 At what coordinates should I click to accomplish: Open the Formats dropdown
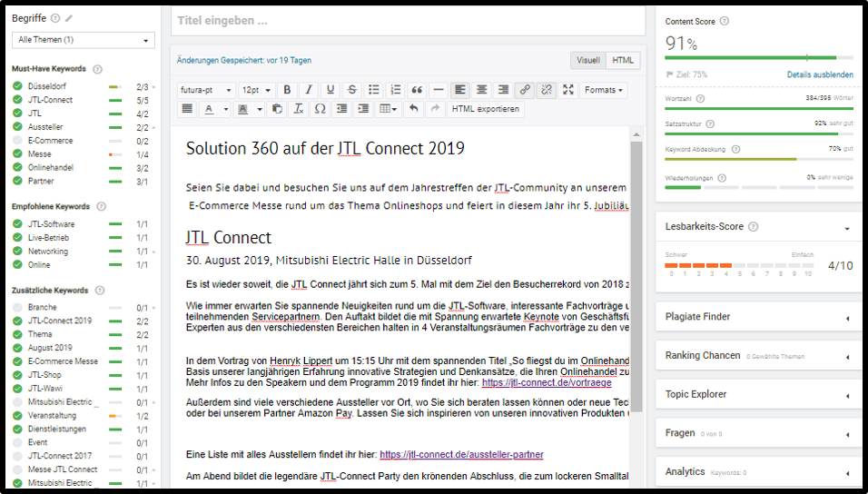604,90
